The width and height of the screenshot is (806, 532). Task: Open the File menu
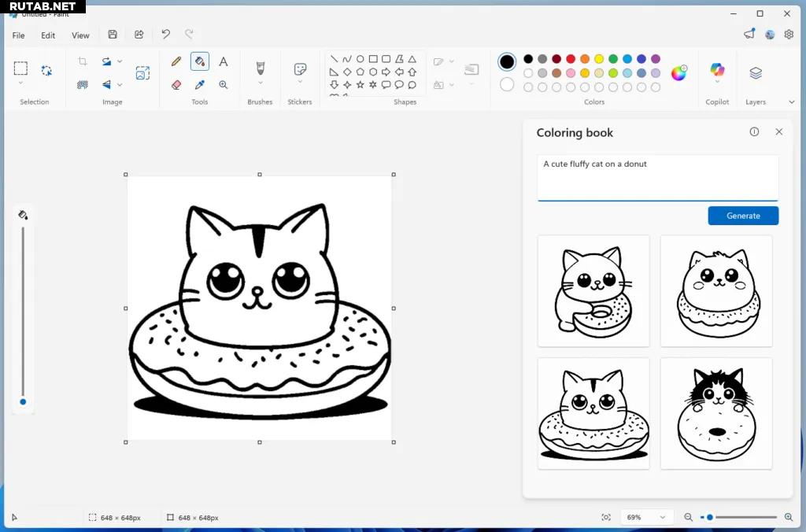(18, 35)
